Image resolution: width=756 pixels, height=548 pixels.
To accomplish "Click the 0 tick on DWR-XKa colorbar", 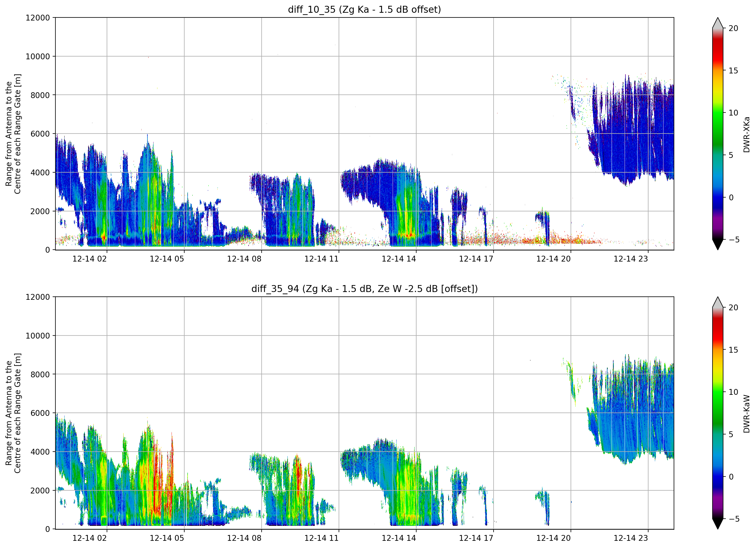I will coord(731,197).
